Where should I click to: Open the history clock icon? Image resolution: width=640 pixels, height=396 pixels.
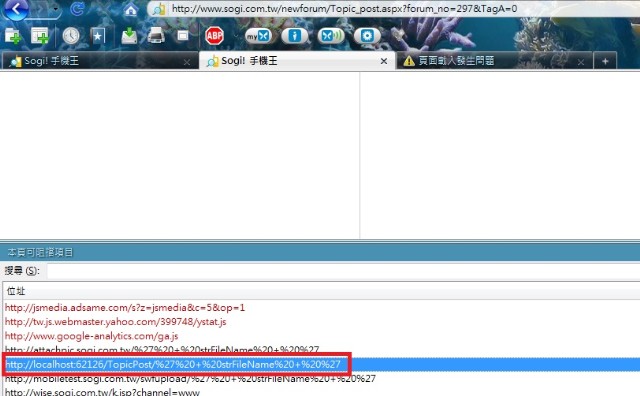coord(71,36)
